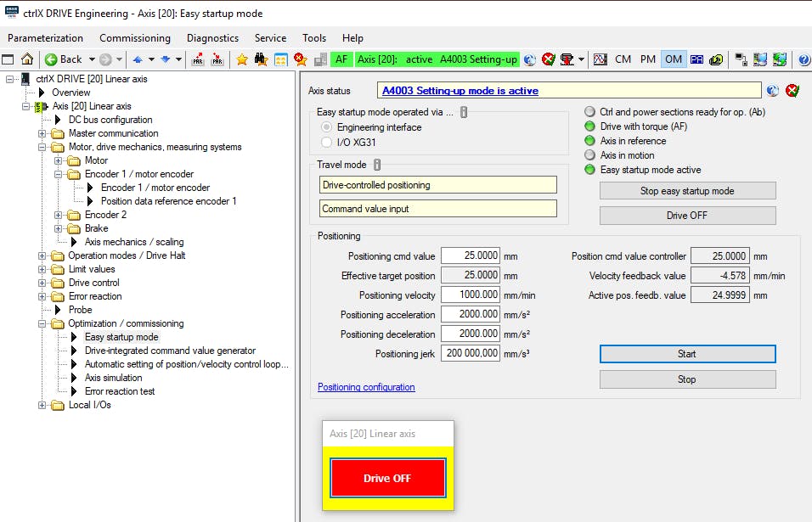Expand the Local I/Os folder

42,405
